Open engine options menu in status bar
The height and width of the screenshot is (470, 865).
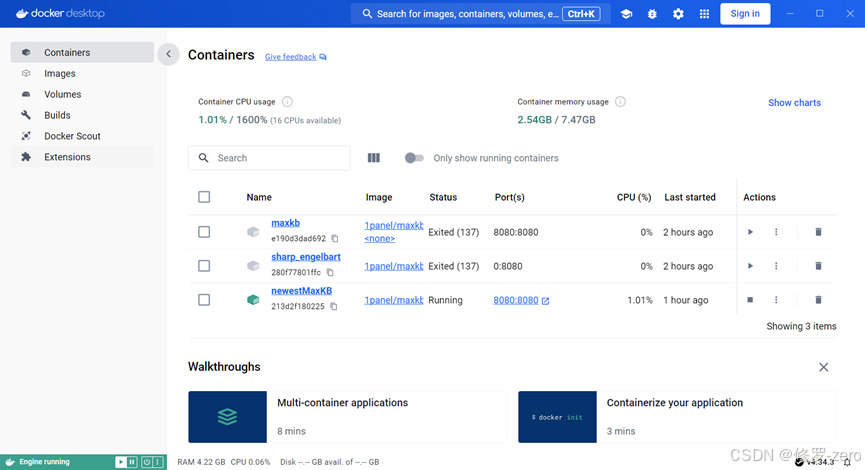click(x=158, y=462)
